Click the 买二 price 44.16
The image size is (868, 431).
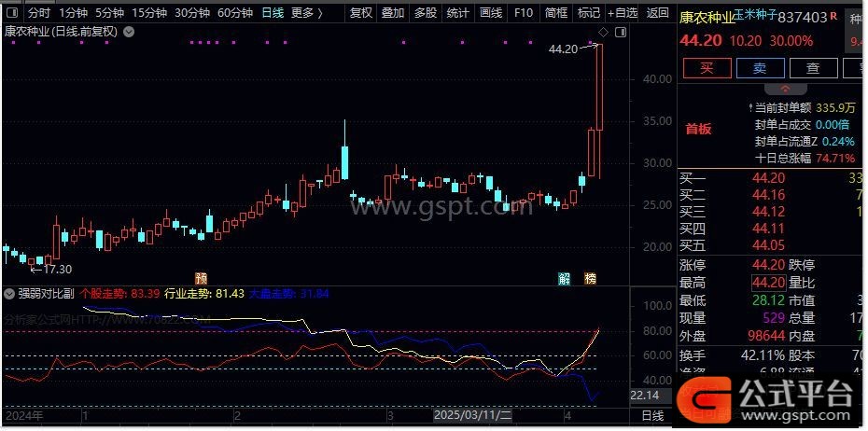(768, 195)
